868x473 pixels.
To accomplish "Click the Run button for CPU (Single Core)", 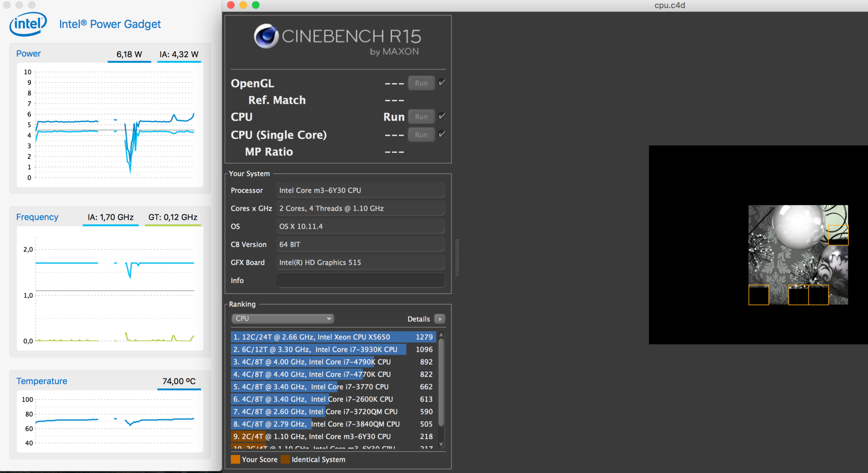I will click(421, 135).
